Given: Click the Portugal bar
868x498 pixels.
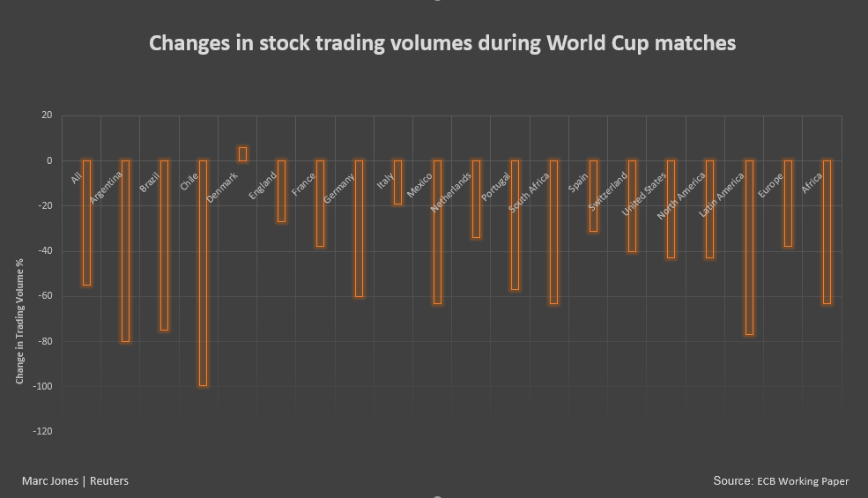Looking at the screenshot, I should [515, 225].
